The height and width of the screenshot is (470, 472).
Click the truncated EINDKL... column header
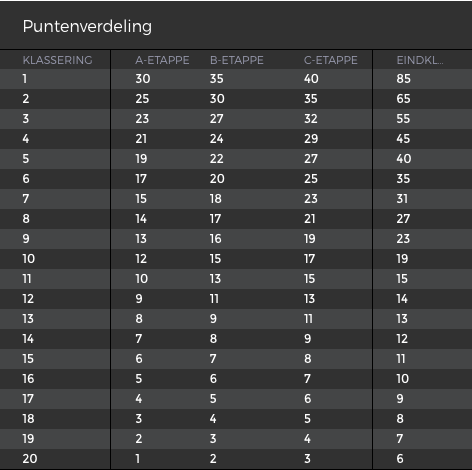pos(420,60)
